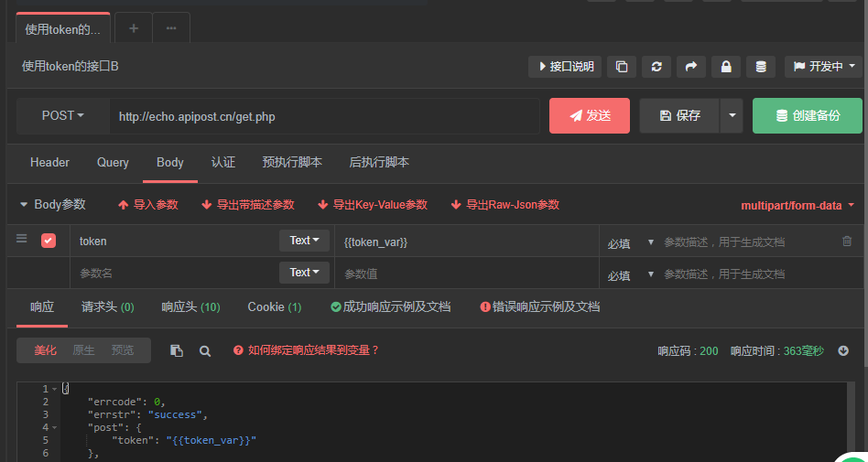Click the plus new tab button
The height and width of the screenshot is (462, 868).
click(x=134, y=28)
